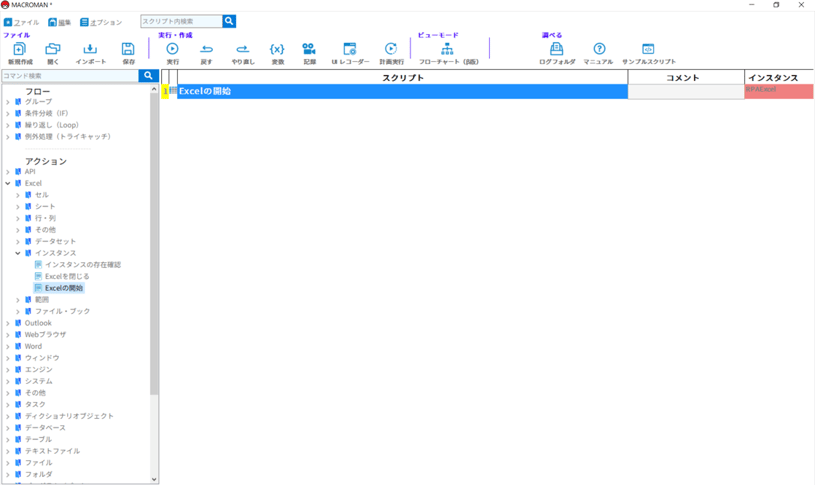Screen dimensions: 815x485
Task: Open the 変数 (variables) icon
Action: [277, 49]
